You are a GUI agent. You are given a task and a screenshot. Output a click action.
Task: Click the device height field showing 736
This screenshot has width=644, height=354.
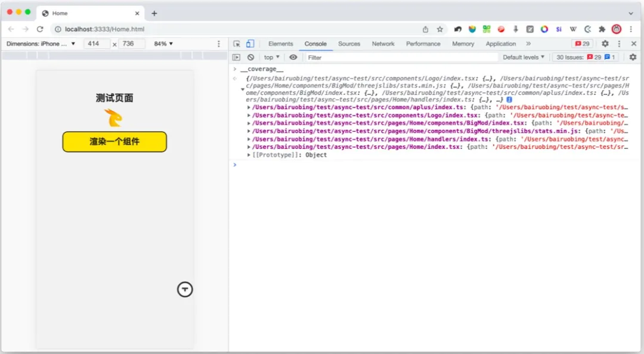tap(131, 44)
